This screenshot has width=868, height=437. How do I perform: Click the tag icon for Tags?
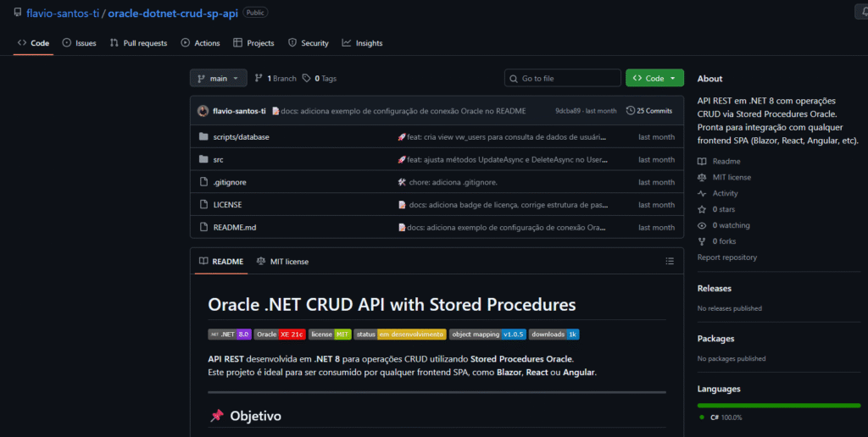(x=306, y=79)
